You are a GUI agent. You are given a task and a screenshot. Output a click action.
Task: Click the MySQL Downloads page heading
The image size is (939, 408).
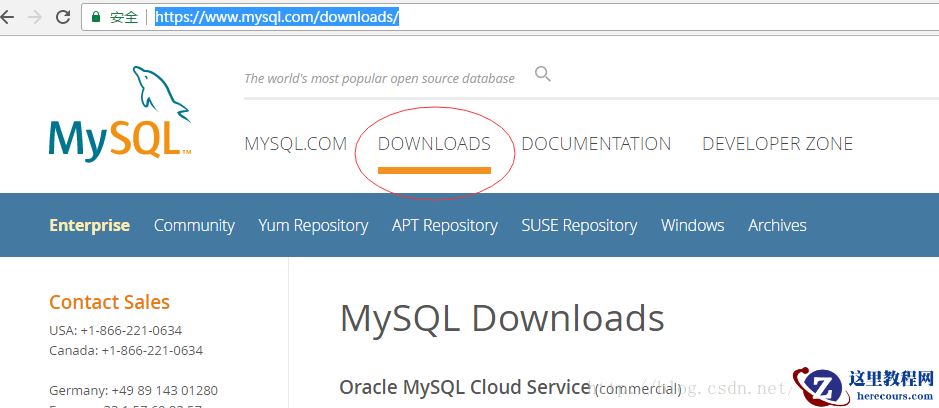point(502,318)
